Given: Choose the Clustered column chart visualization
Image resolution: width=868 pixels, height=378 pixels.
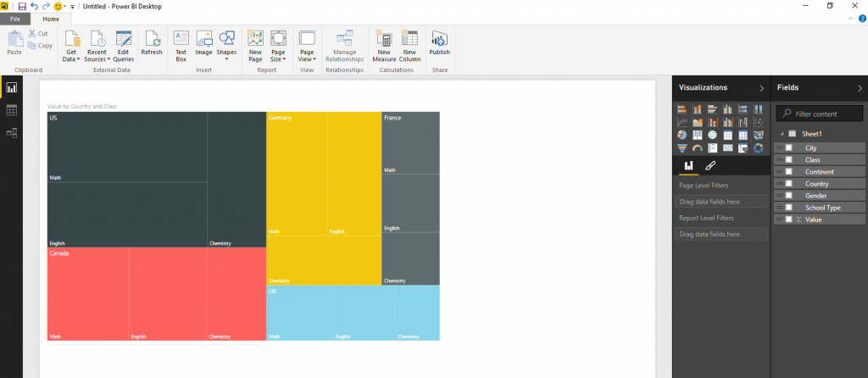Looking at the screenshot, I should point(728,109).
